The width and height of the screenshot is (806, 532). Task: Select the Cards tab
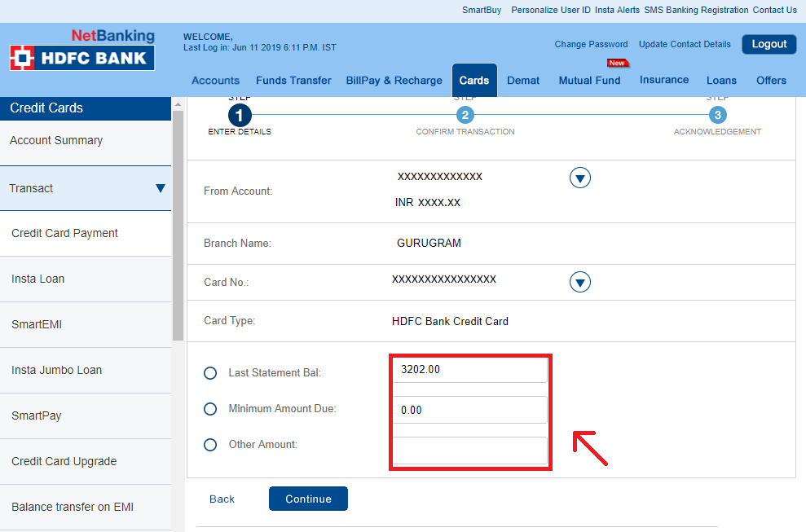click(474, 80)
